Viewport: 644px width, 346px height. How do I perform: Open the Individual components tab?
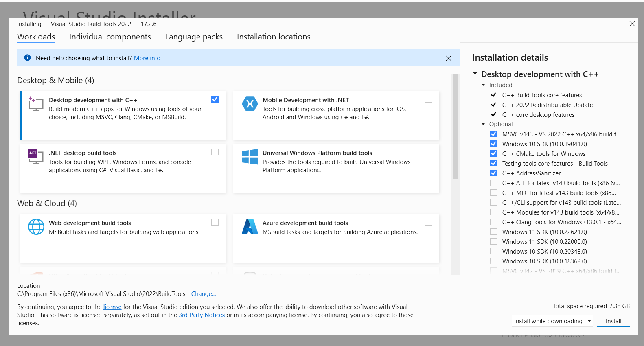click(x=110, y=37)
